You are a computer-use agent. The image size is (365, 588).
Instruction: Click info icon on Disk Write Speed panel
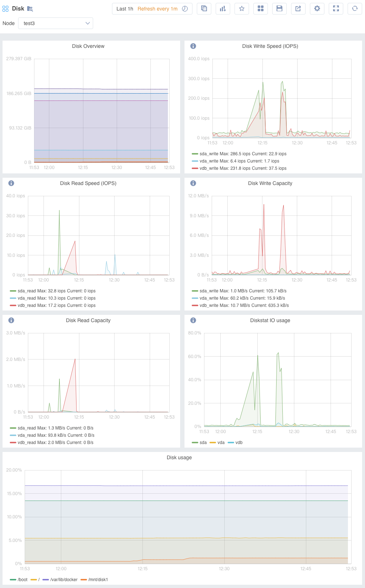tap(193, 46)
